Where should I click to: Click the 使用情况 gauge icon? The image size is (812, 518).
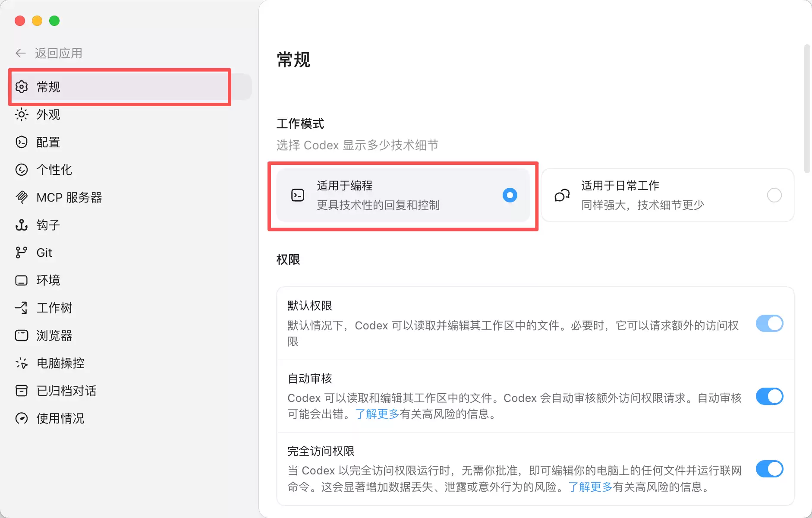[x=22, y=418]
